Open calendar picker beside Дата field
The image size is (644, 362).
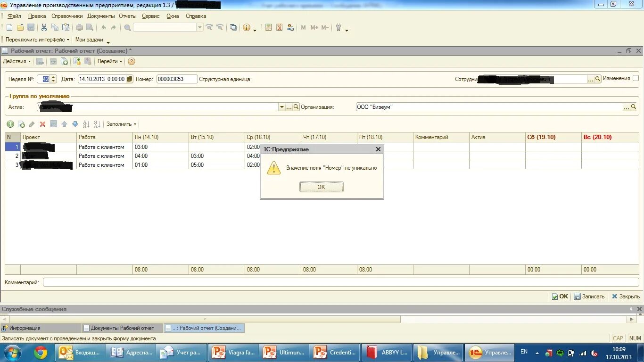(x=130, y=79)
